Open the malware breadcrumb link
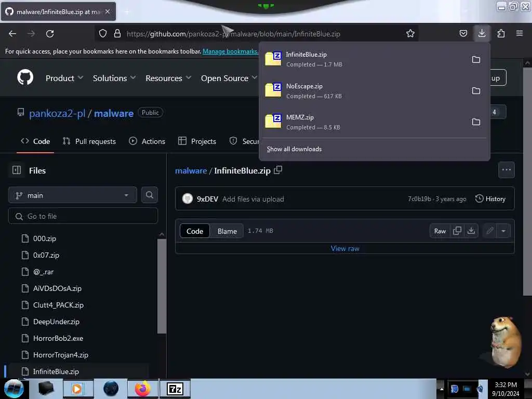532x399 pixels. point(191,170)
